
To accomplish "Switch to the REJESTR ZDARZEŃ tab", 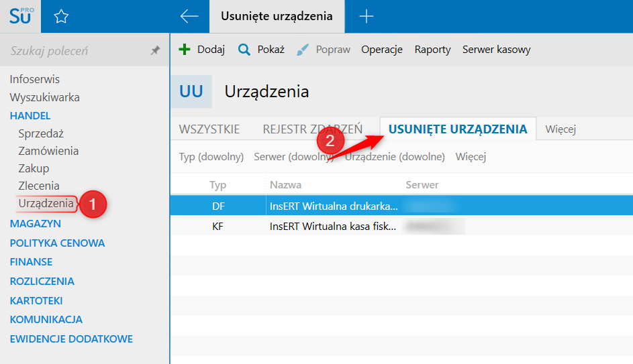I will tap(312, 129).
